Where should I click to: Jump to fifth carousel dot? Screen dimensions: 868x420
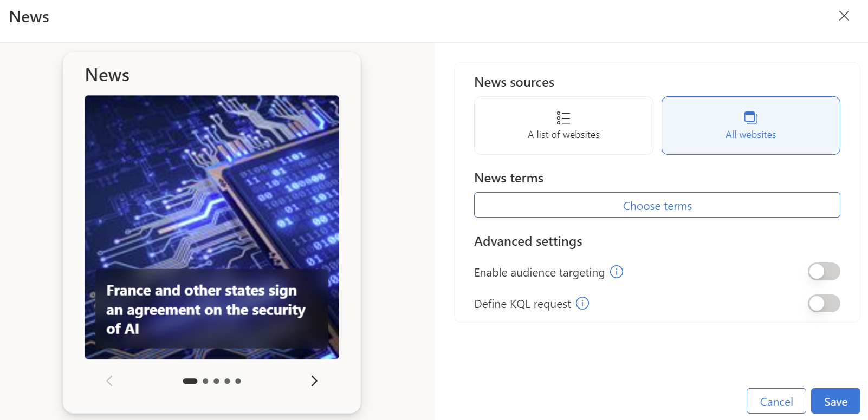[x=238, y=381]
